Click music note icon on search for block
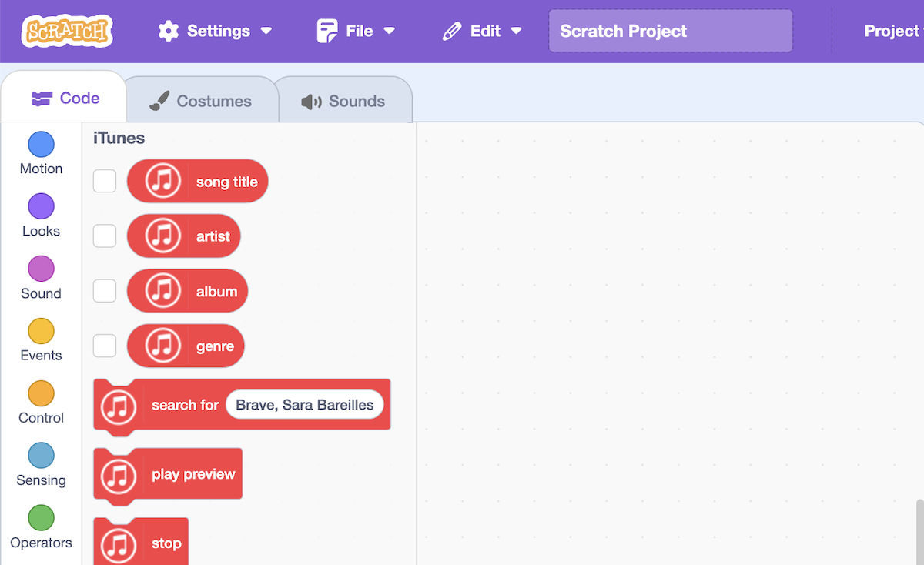 pos(118,406)
